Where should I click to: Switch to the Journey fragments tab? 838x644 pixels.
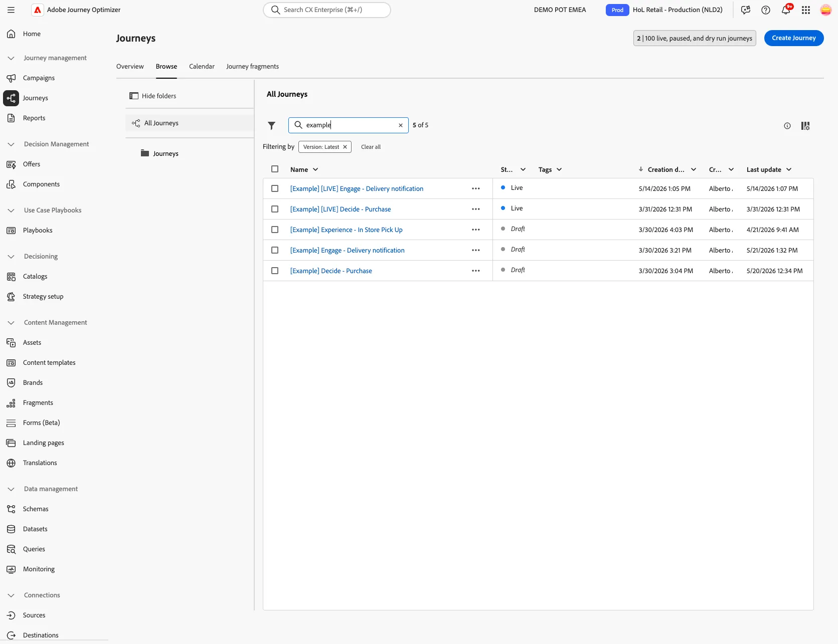(x=252, y=67)
